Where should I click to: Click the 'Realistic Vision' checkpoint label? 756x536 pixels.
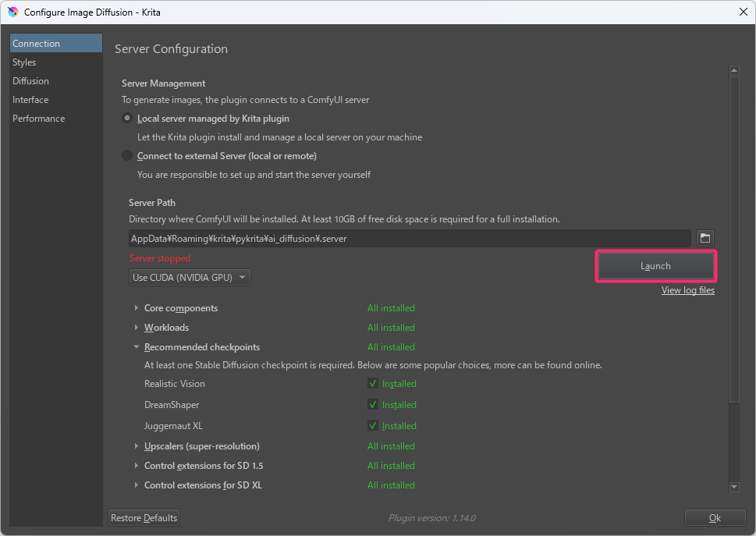click(x=175, y=384)
